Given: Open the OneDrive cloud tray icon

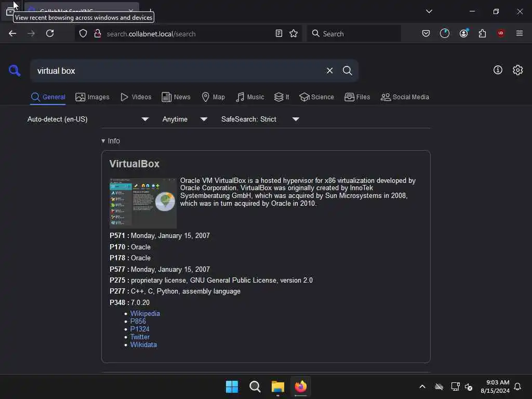Looking at the screenshot, I should tap(439, 387).
